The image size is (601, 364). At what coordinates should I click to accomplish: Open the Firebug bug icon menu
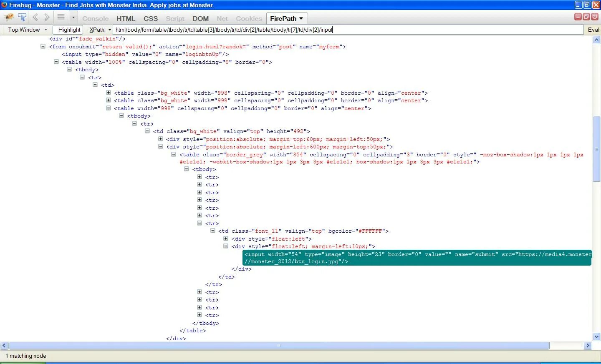point(8,18)
